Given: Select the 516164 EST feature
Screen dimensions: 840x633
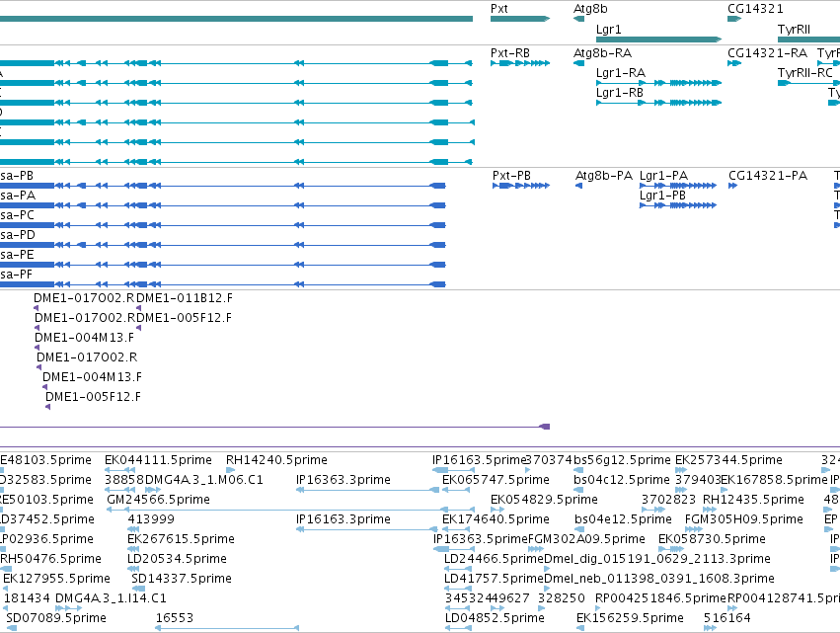Looking at the screenshot, I should tap(710, 628).
